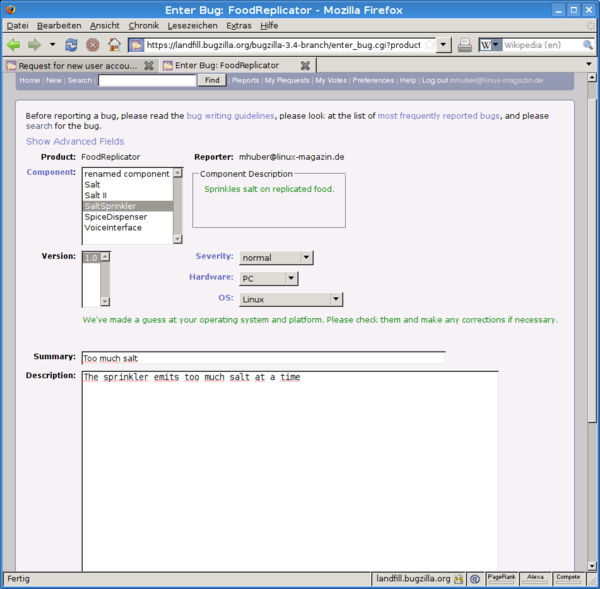Viewport: 600px width, 589px height.
Task: Click the Alexa status bar button
Action: [535, 579]
